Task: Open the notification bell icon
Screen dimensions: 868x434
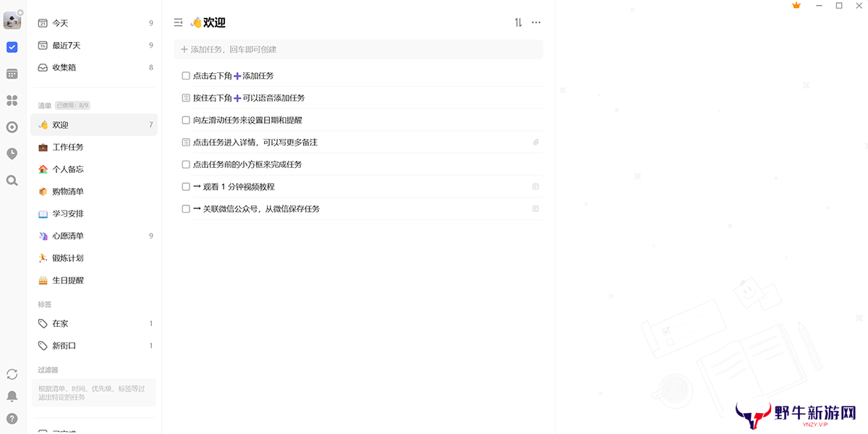Action: click(x=12, y=396)
